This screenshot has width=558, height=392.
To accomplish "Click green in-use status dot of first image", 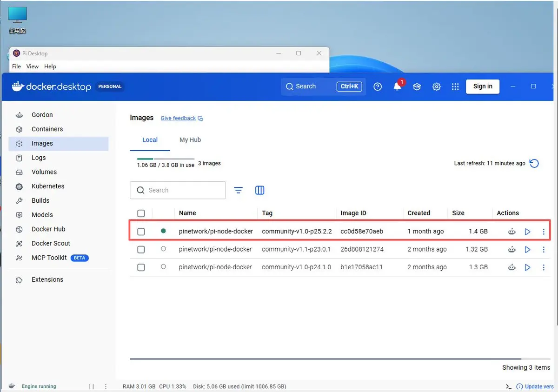I will point(163,231).
